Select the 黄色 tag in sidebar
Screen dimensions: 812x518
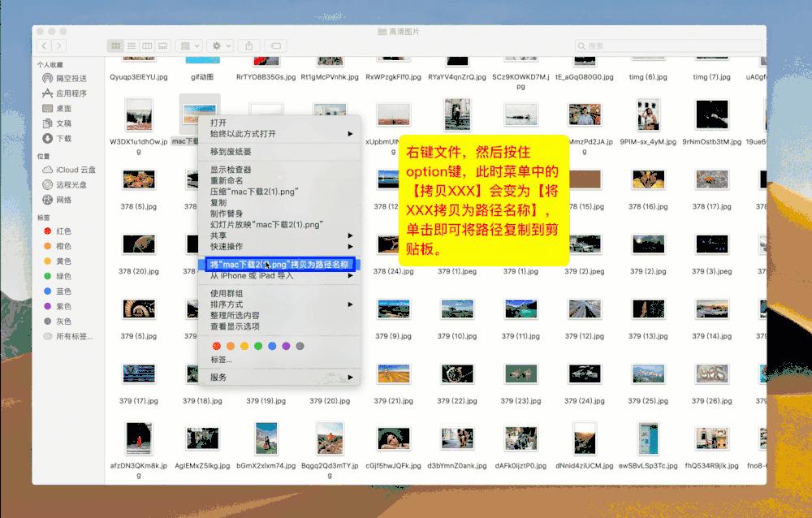point(57,261)
